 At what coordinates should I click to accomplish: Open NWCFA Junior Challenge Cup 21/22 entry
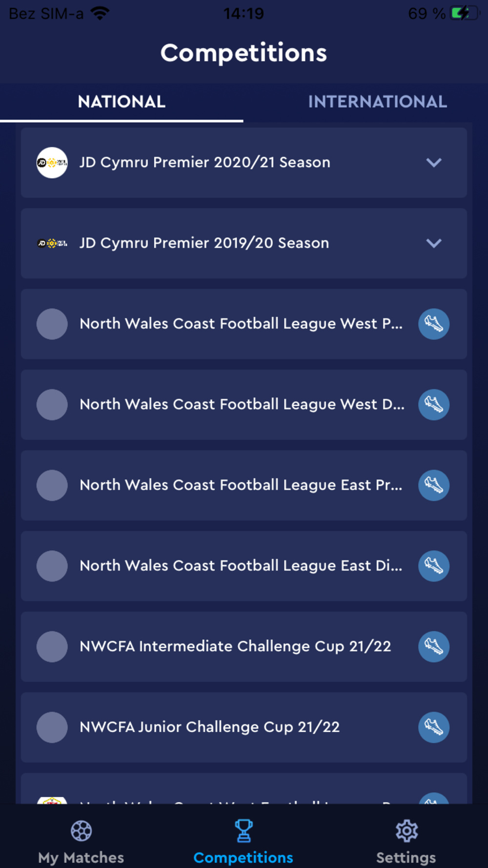pyautogui.click(x=210, y=727)
